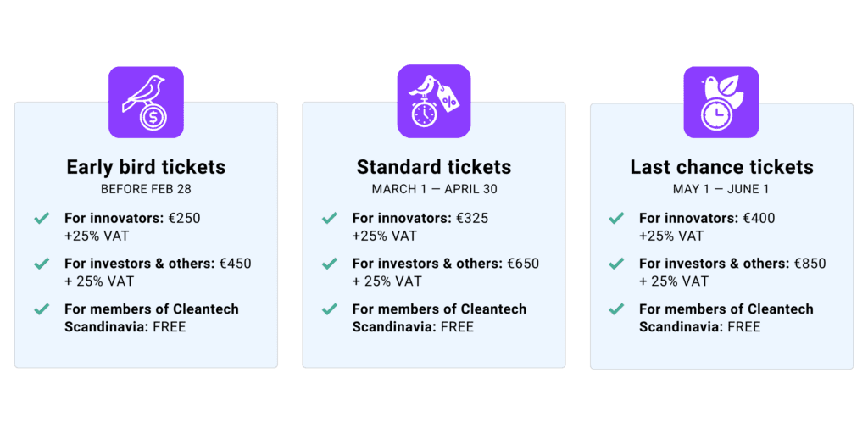The height and width of the screenshot is (434, 868).
Task: Click the Standard tickets stopwatch bird icon
Action: pos(434,101)
